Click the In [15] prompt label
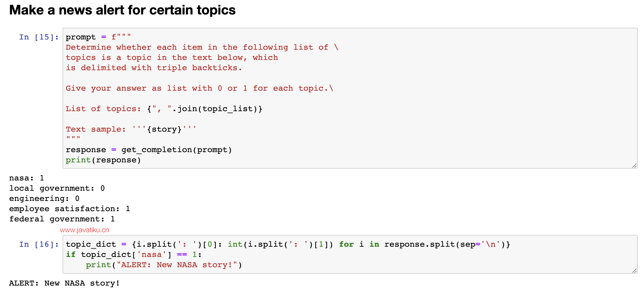644x291 pixels. pos(39,37)
